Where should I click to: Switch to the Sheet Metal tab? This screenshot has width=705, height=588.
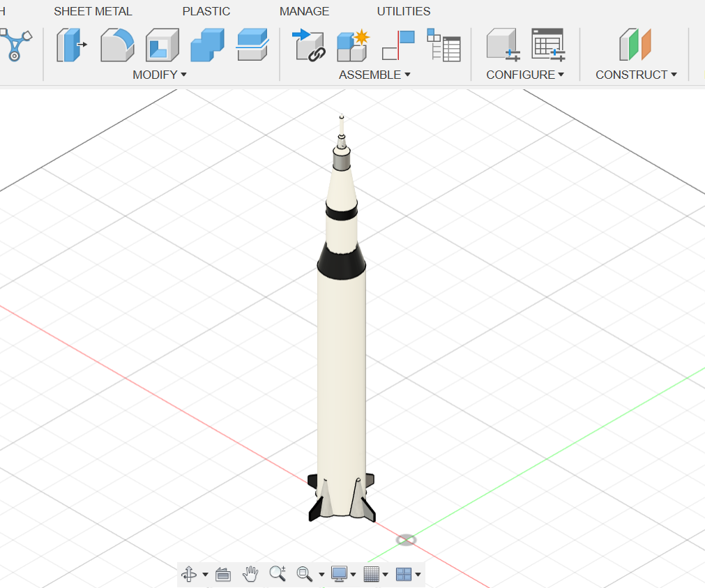93,11
